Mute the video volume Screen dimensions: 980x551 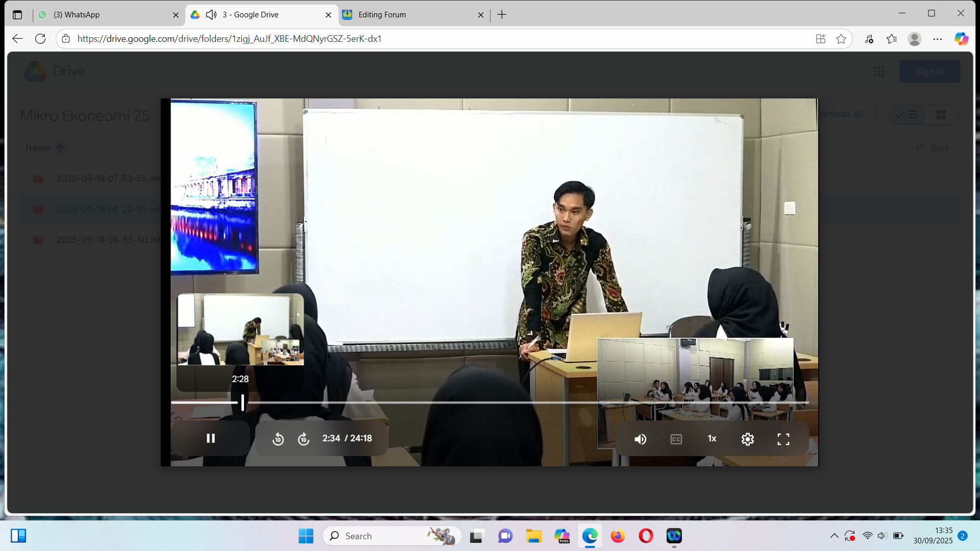[x=640, y=439]
